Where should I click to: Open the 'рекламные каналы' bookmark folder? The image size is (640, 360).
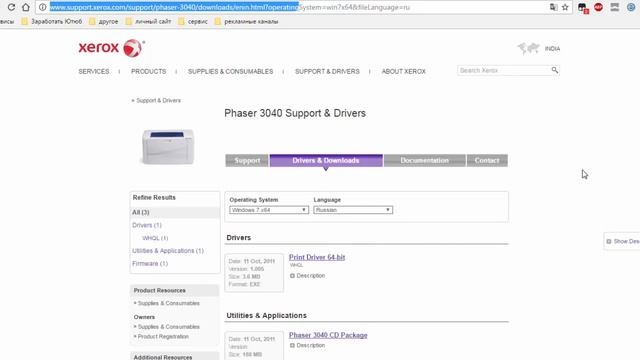pos(247,21)
